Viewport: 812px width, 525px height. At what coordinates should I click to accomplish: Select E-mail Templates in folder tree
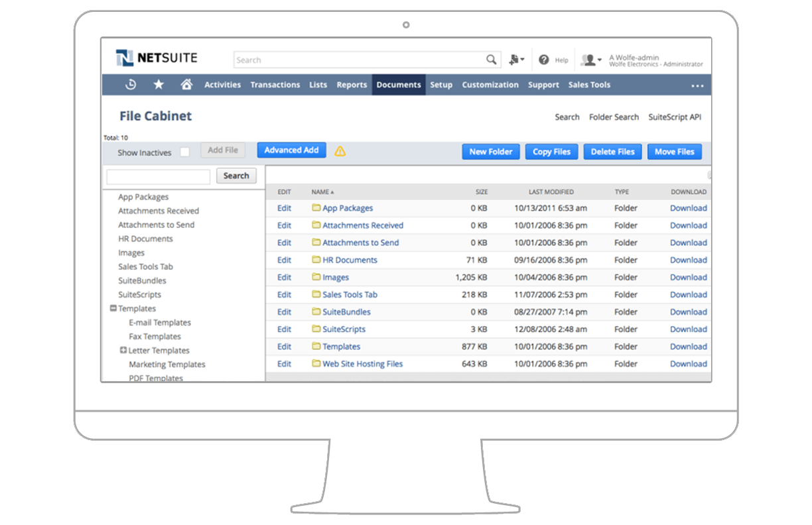coord(160,323)
